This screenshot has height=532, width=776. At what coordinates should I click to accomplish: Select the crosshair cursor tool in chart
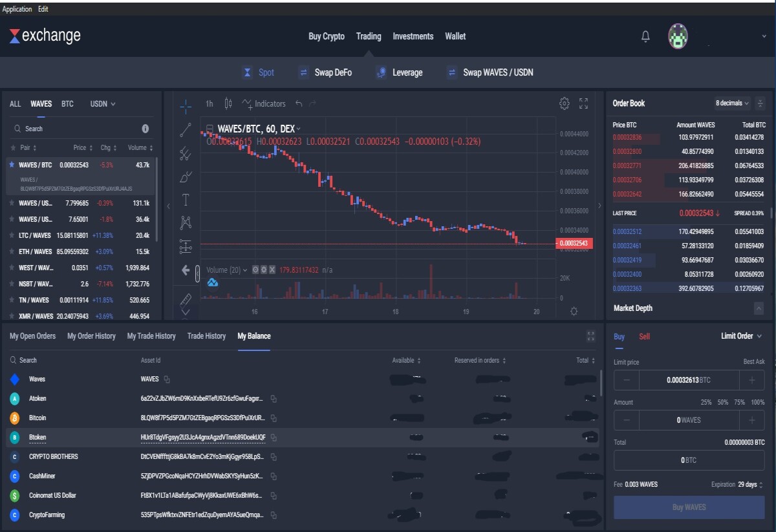coord(186,107)
